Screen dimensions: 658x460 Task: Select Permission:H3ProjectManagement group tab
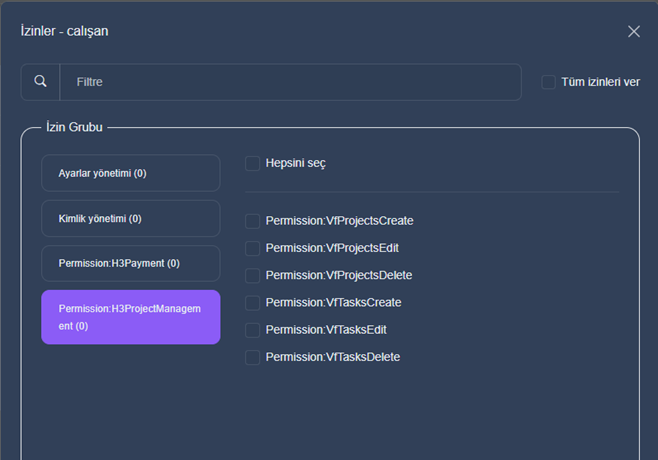pyautogui.click(x=131, y=317)
